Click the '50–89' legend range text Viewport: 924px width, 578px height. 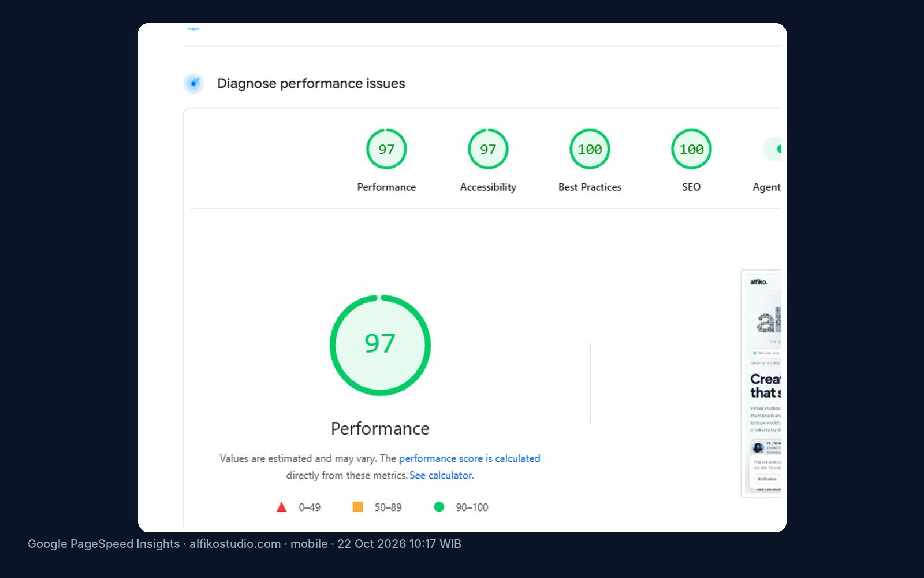click(x=388, y=507)
